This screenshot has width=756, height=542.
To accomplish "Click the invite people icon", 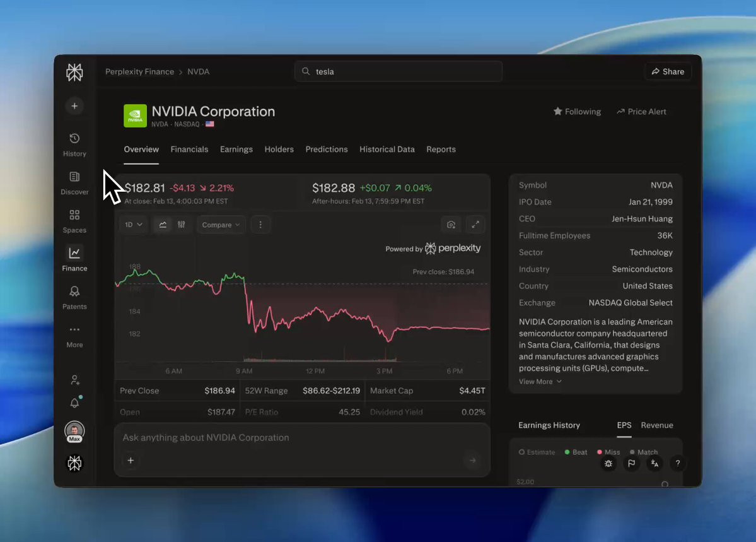I will click(75, 380).
